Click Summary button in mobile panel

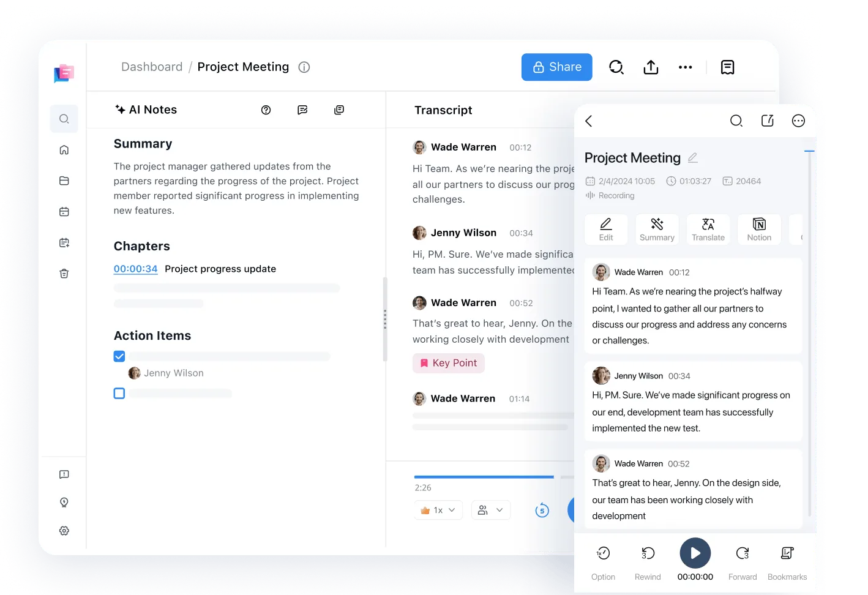coord(657,230)
